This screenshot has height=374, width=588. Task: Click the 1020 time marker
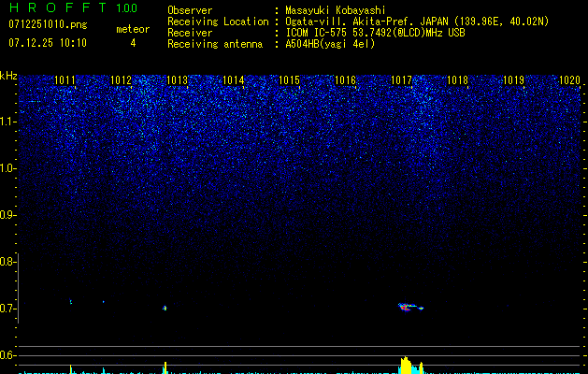pyautogui.click(x=569, y=79)
